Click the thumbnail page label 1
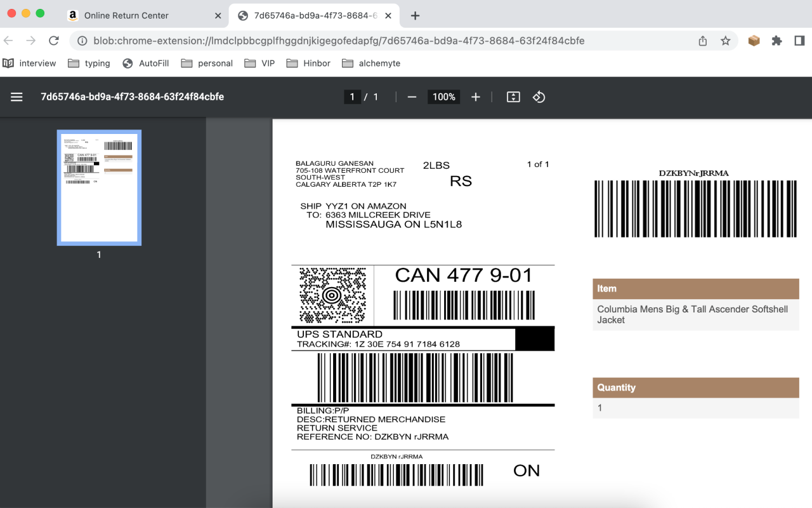 (99, 255)
